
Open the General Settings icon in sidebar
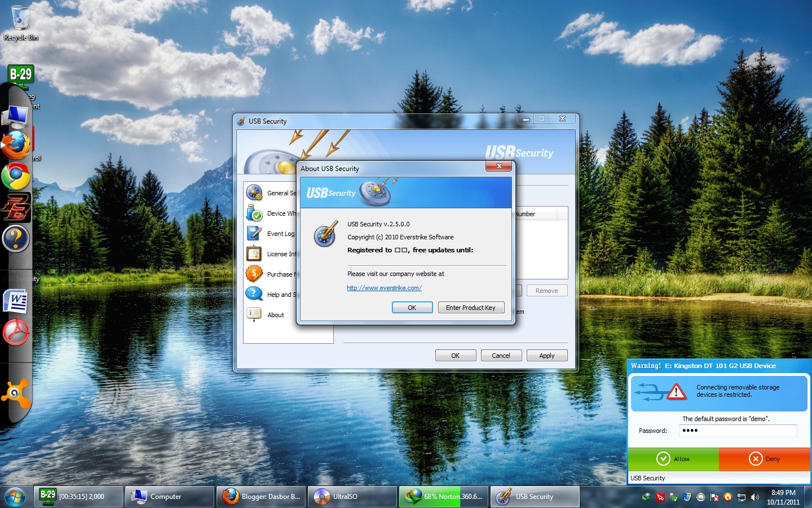[x=254, y=193]
